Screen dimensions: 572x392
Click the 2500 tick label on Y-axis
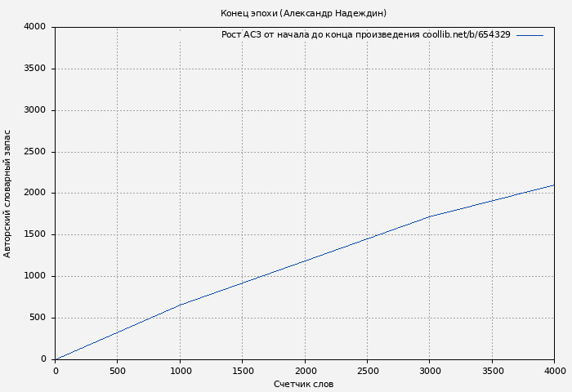pyautogui.click(x=34, y=152)
